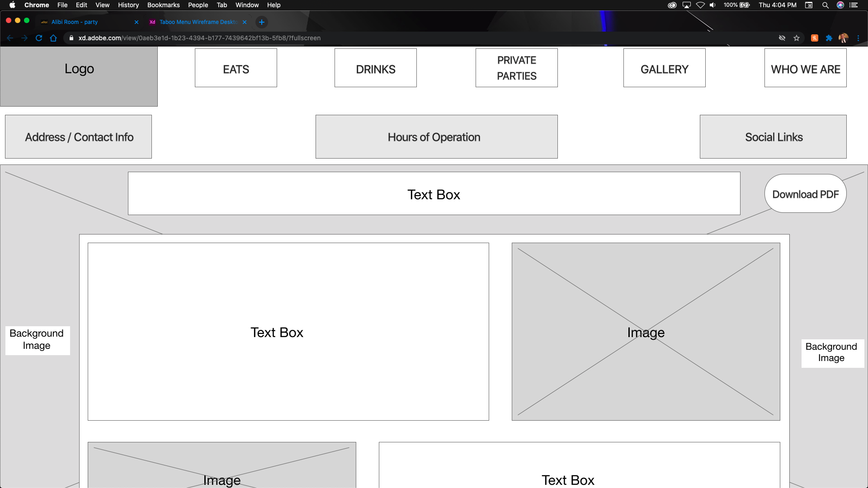Click the Download PDF button
Image resolution: width=868 pixels, height=488 pixels.
point(805,194)
